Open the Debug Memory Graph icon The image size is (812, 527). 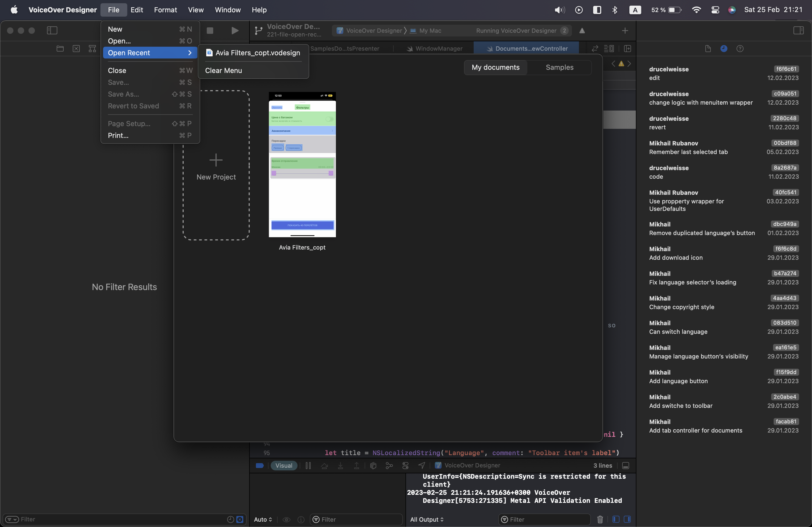coord(389,465)
